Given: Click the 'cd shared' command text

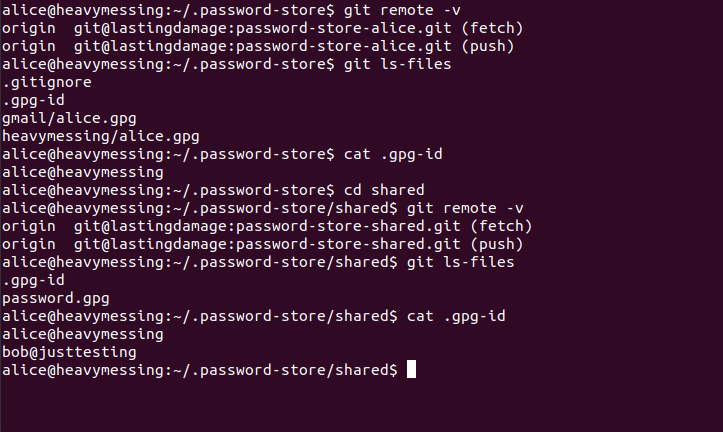Looking at the screenshot, I should [x=384, y=190].
